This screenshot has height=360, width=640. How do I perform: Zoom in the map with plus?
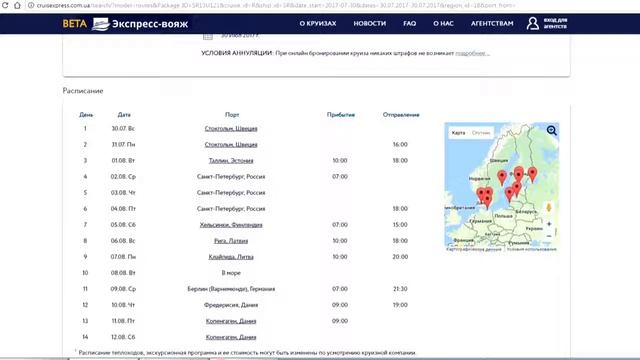[x=549, y=224]
